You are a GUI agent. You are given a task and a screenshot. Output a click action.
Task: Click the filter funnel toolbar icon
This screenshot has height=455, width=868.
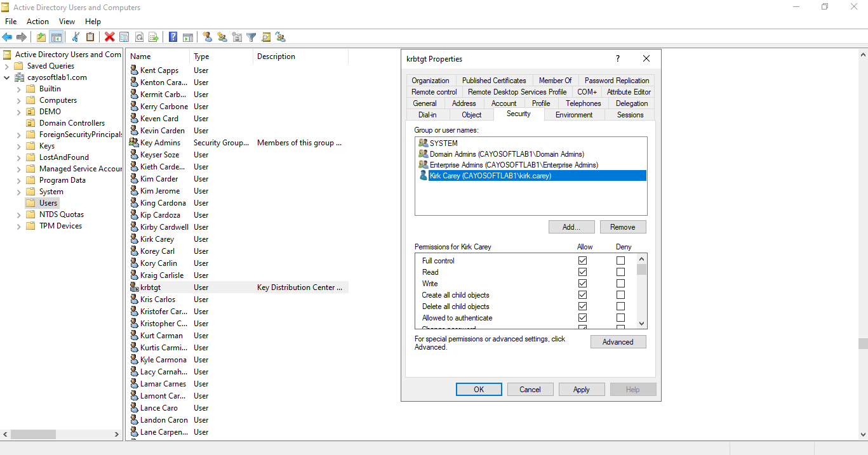(x=251, y=37)
